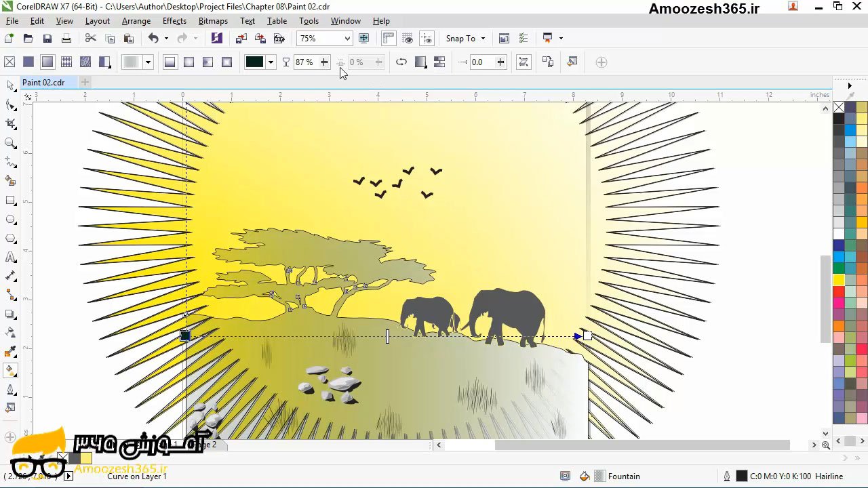Enable the Fountain fill type button
Screen dimensions: 868x488
[47, 62]
